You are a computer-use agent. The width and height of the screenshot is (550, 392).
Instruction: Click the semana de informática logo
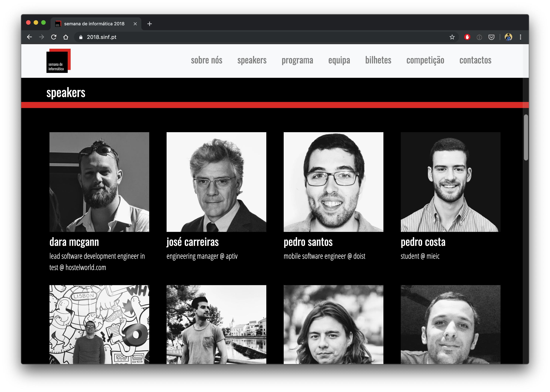click(58, 61)
